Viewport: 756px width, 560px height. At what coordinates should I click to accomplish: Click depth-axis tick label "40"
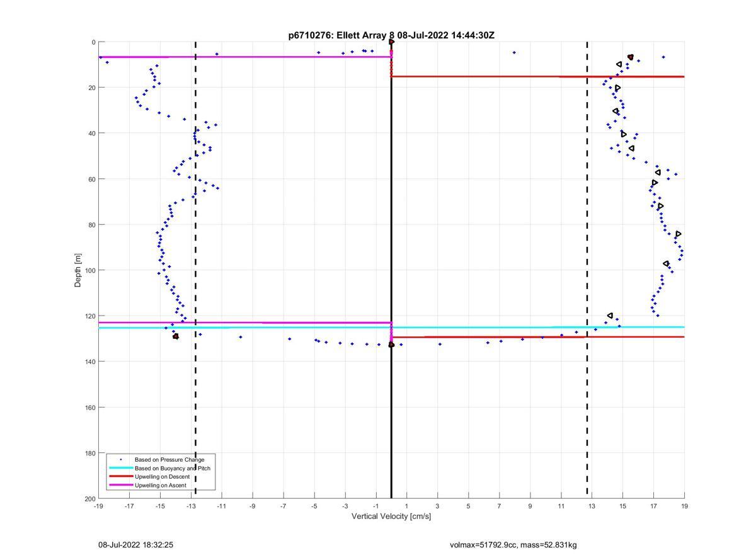pos(92,134)
